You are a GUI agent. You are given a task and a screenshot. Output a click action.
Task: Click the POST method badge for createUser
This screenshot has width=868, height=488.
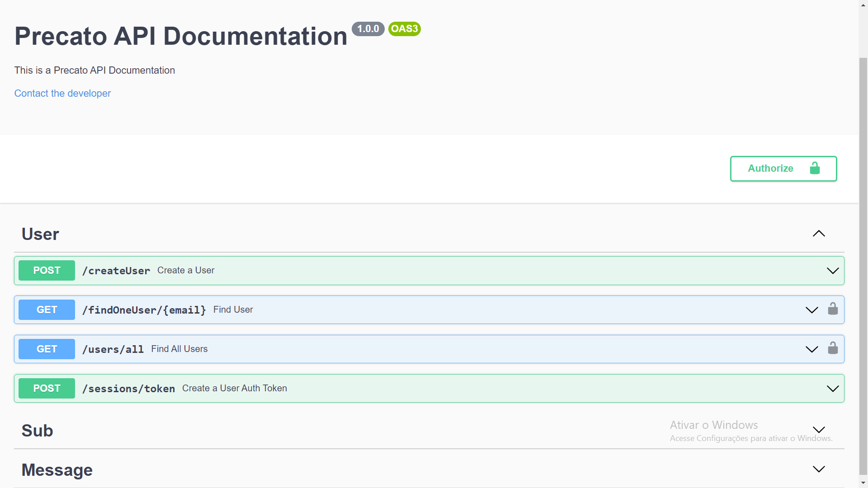47,271
